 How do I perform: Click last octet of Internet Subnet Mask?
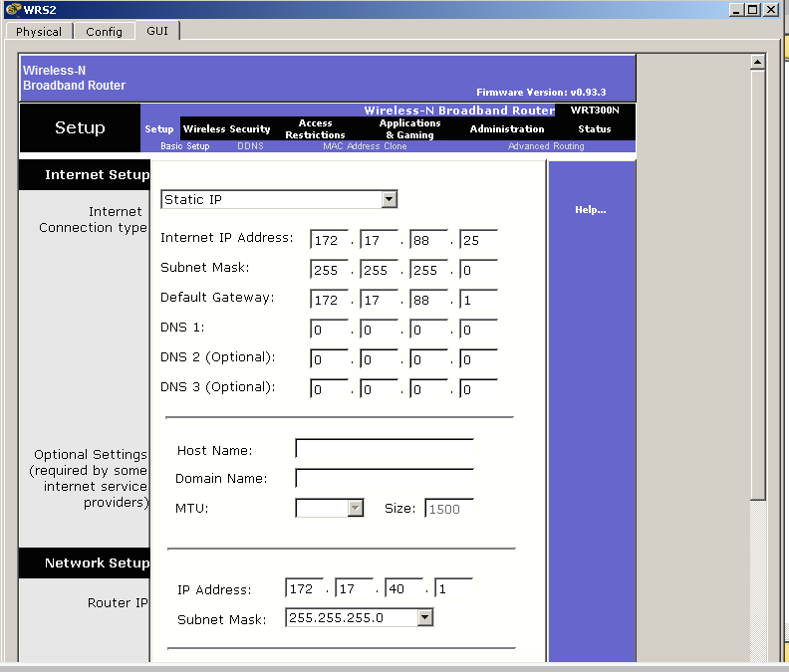[478, 270]
